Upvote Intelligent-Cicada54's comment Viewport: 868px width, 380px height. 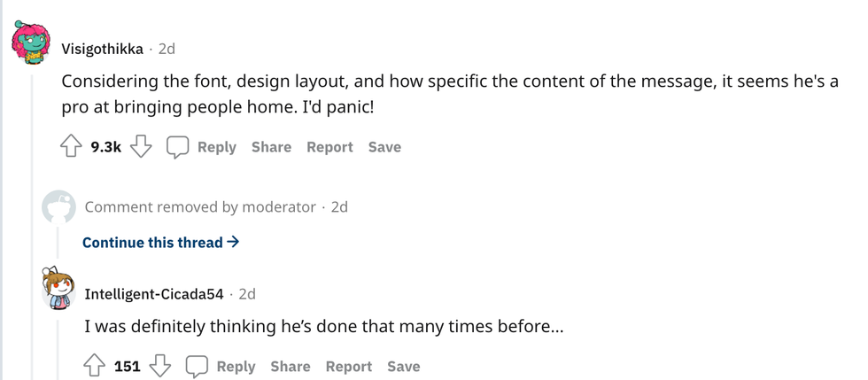click(x=95, y=366)
